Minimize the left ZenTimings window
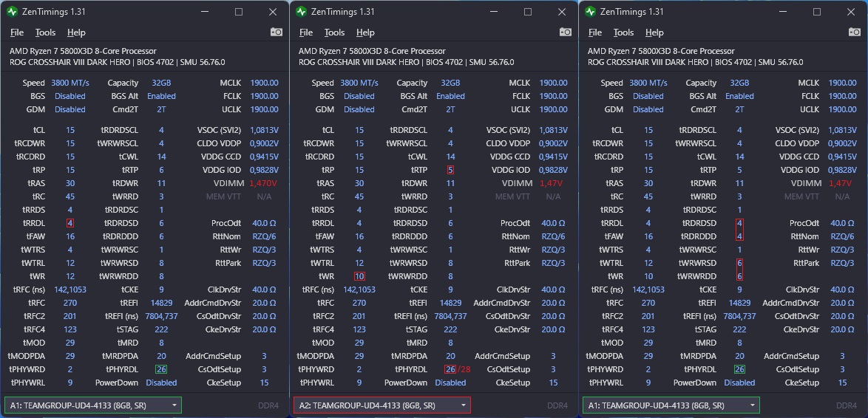The height and width of the screenshot is (418, 868). coord(204,12)
